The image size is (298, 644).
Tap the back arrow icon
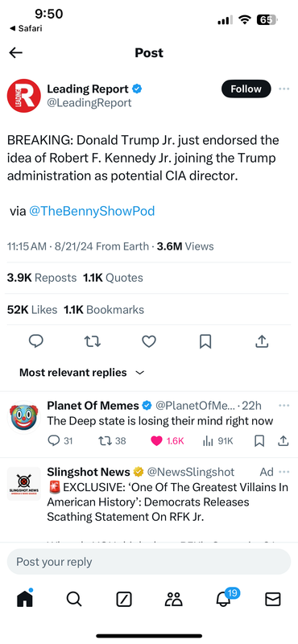(15, 52)
